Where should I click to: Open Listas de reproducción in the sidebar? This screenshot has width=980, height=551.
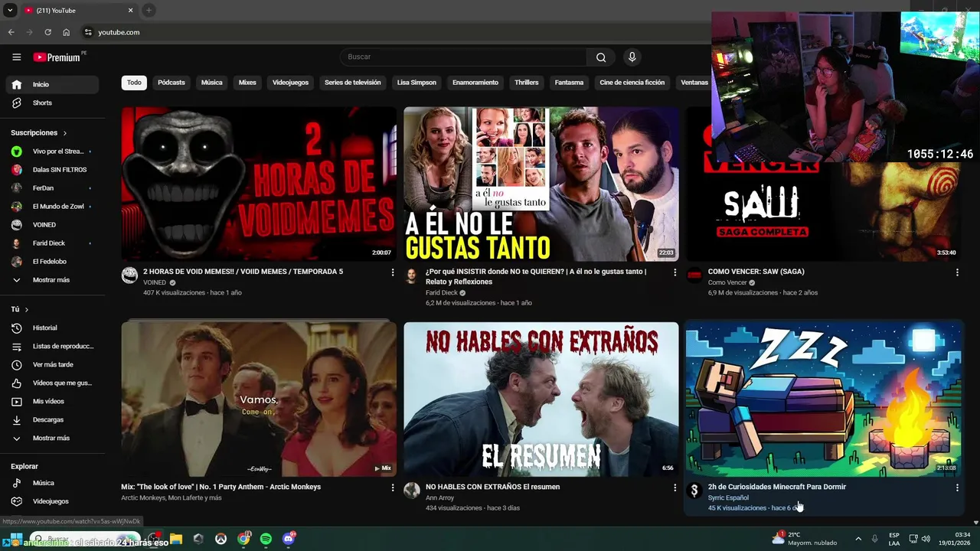52,346
